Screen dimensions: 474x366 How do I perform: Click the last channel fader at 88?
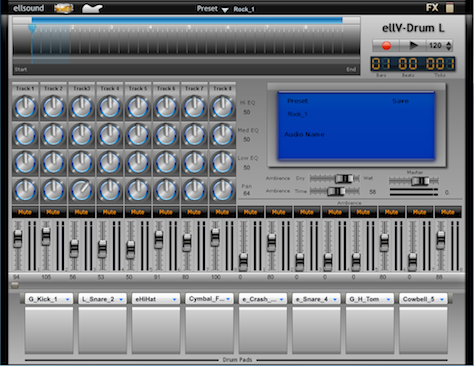[441, 240]
